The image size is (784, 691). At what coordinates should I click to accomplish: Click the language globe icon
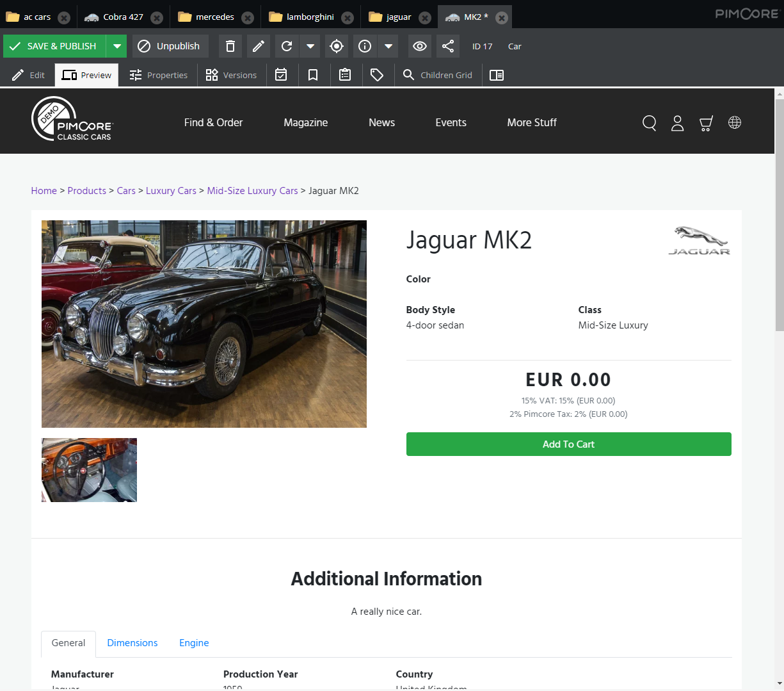pyautogui.click(x=735, y=122)
